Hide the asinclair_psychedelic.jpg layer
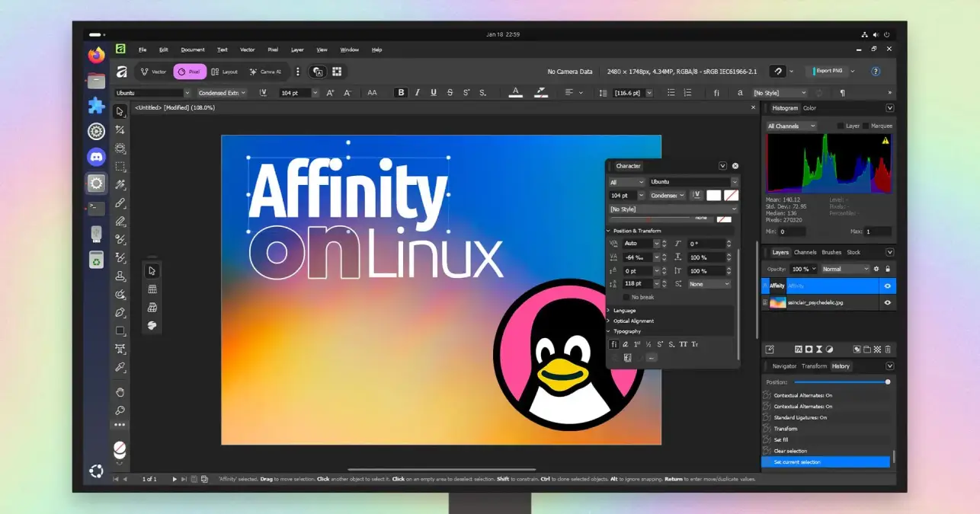This screenshot has width=980, height=514. click(888, 302)
